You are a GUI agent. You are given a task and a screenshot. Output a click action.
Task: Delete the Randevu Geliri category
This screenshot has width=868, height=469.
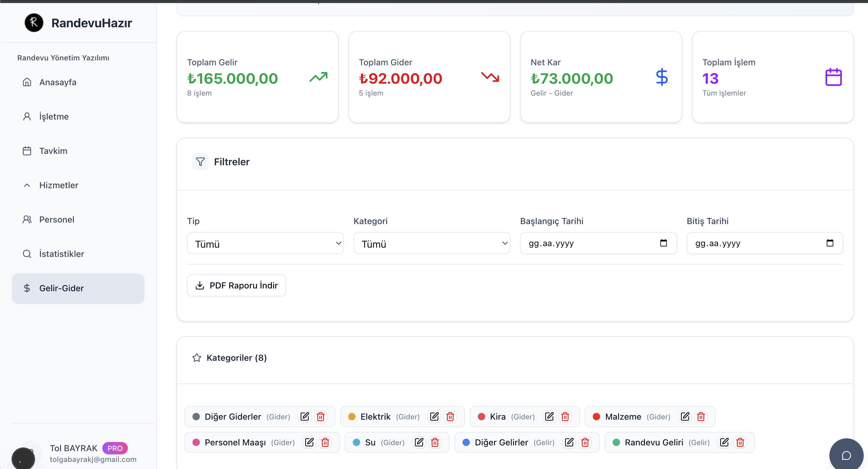(x=740, y=442)
